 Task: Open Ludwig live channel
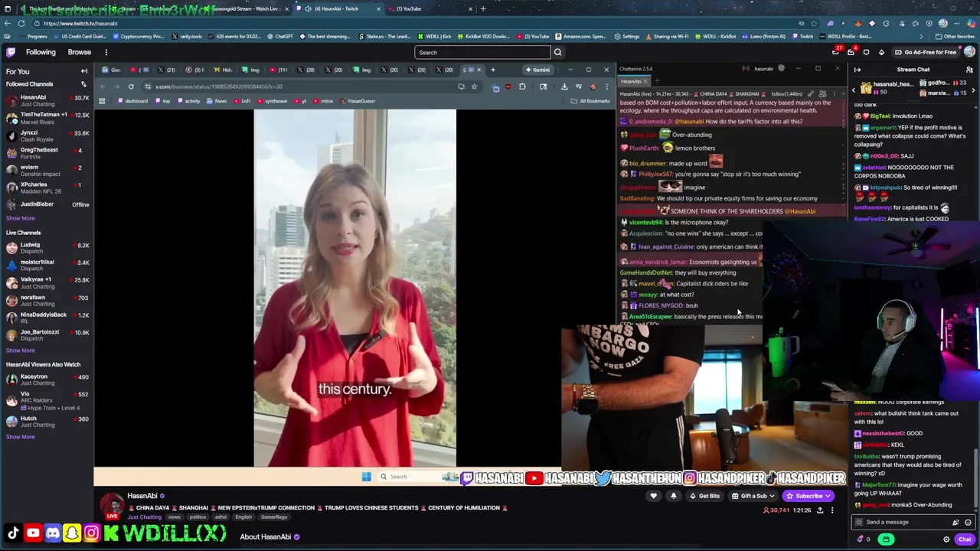pos(47,248)
